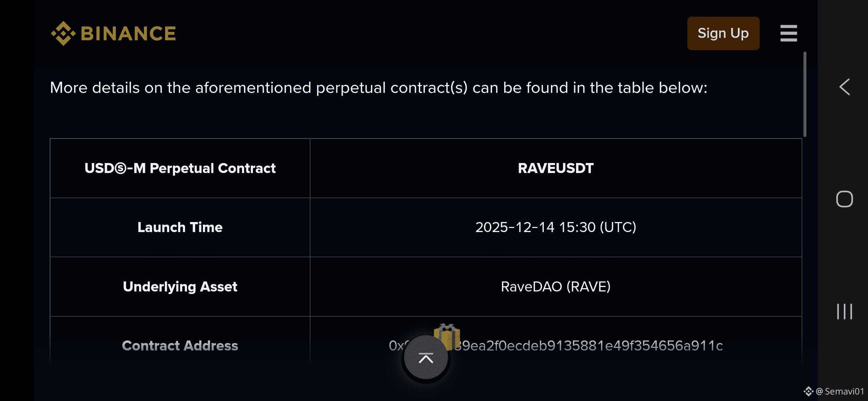Viewport: 868px width, 401px height.
Task: Open the gift box reward icon
Action: tap(447, 336)
